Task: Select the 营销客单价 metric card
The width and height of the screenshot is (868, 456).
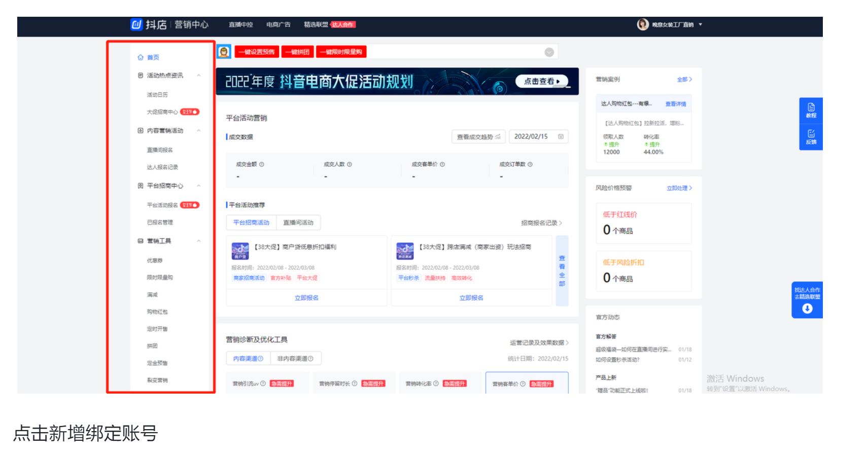Action: click(x=527, y=383)
